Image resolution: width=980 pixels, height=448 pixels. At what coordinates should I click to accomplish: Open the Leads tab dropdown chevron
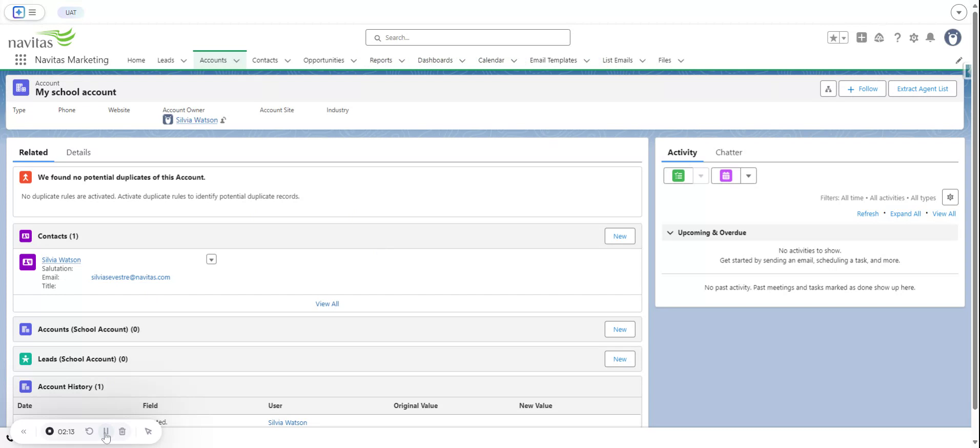(183, 60)
